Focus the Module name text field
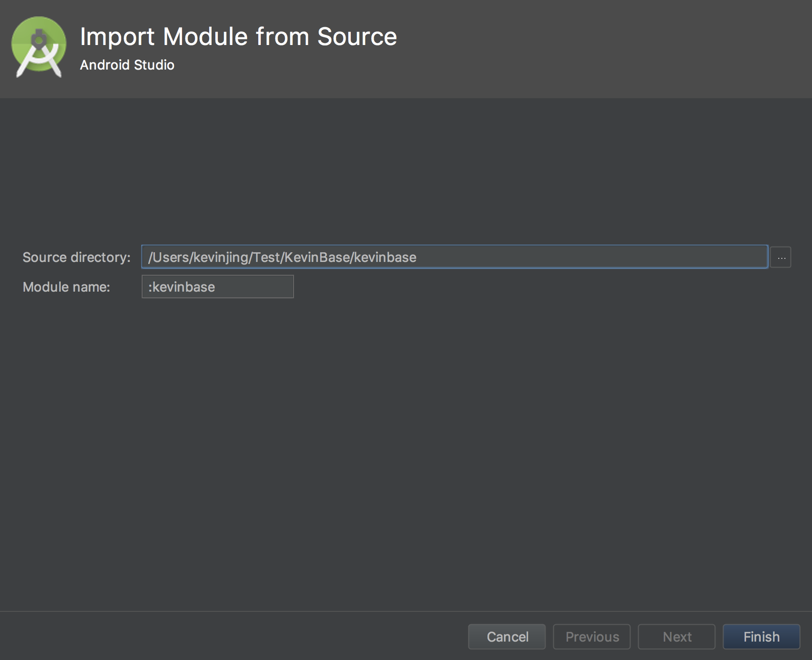Screen dimensions: 812x660 [x=217, y=287]
